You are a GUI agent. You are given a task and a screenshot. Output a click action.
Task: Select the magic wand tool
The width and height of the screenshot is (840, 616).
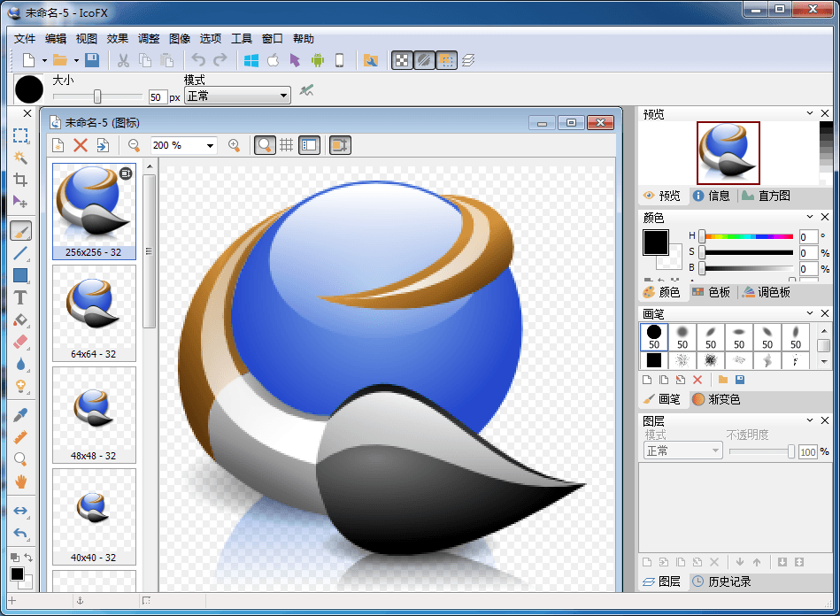pos(20,158)
